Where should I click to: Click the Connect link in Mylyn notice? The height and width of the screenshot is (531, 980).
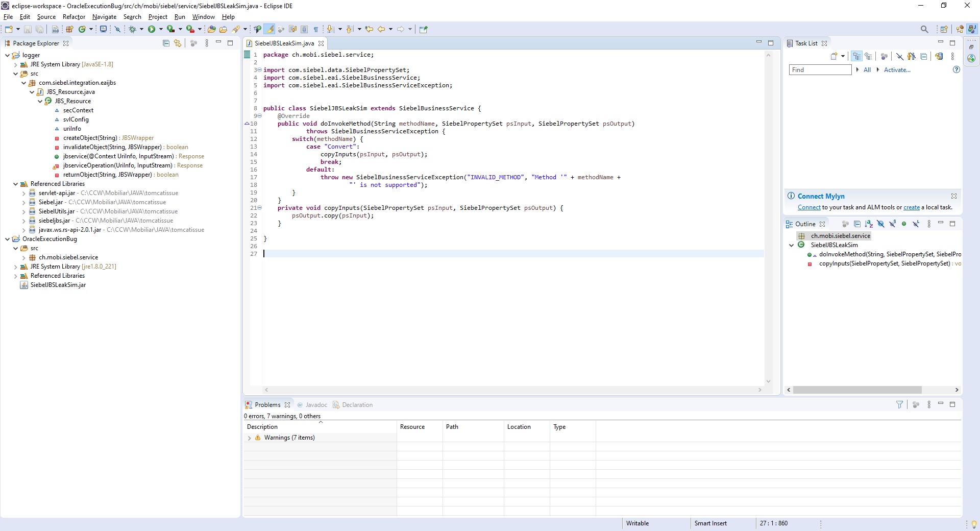(x=809, y=207)
